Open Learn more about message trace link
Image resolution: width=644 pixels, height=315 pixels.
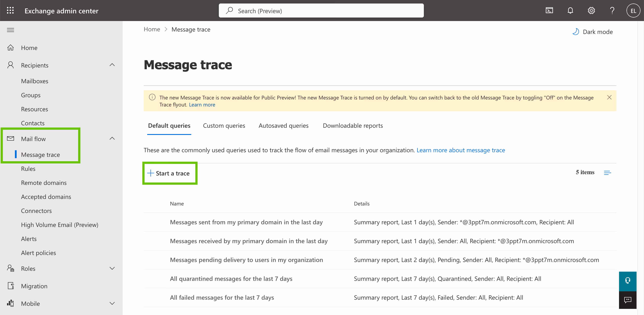[461, 150]
